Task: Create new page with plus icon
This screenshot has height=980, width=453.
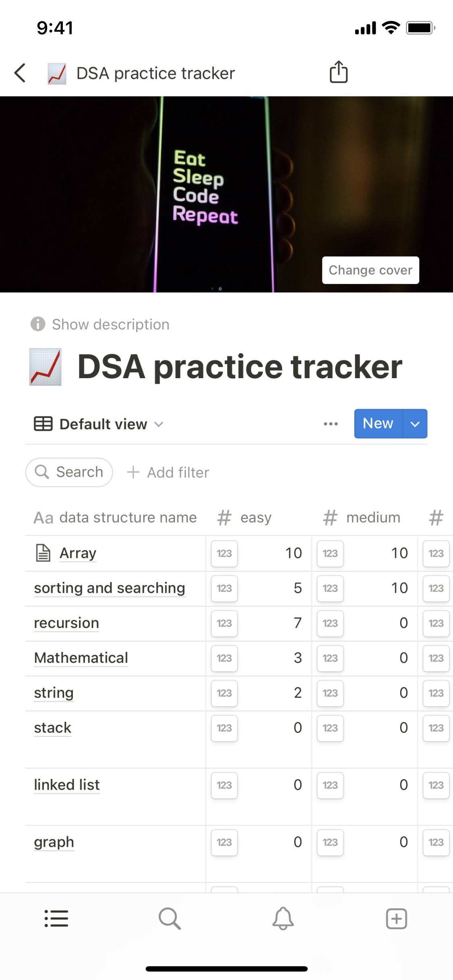Action: 396,918
